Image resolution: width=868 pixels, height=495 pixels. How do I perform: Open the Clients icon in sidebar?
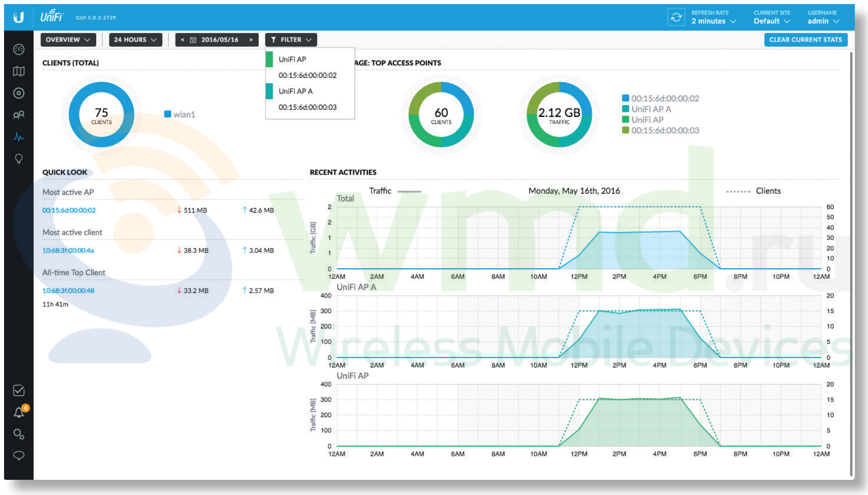19,115
